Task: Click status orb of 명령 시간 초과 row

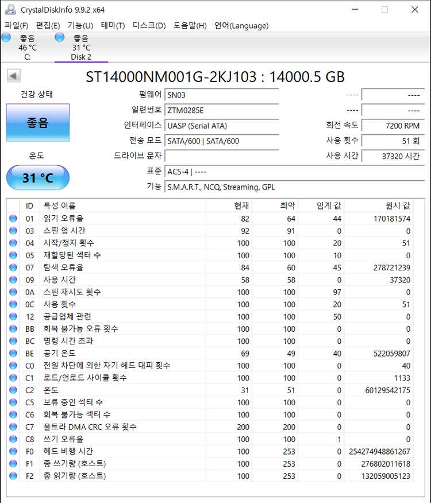Action: pos(13,341)
